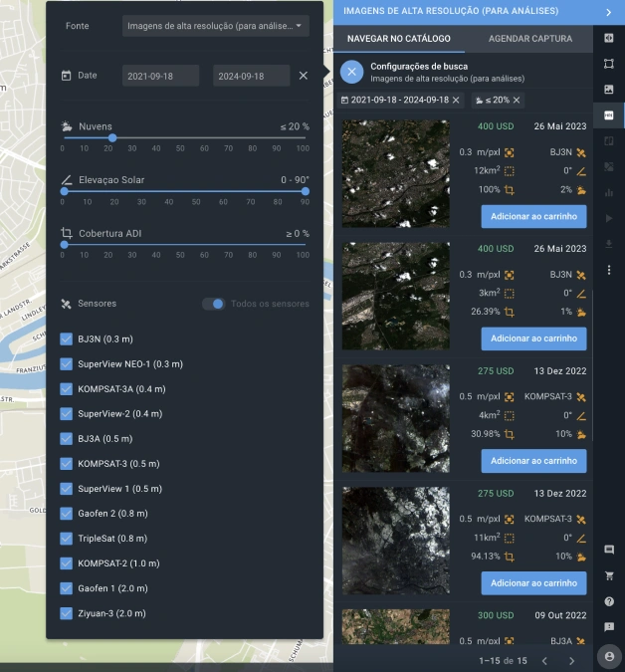Click the 1–15 de 15 pagination text
The width and height of the screenshot is (625, 672).
[503, 661]
